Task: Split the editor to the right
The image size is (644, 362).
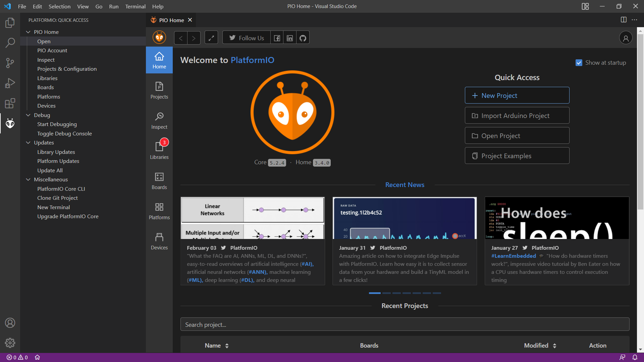Action: tap(624, 20)
